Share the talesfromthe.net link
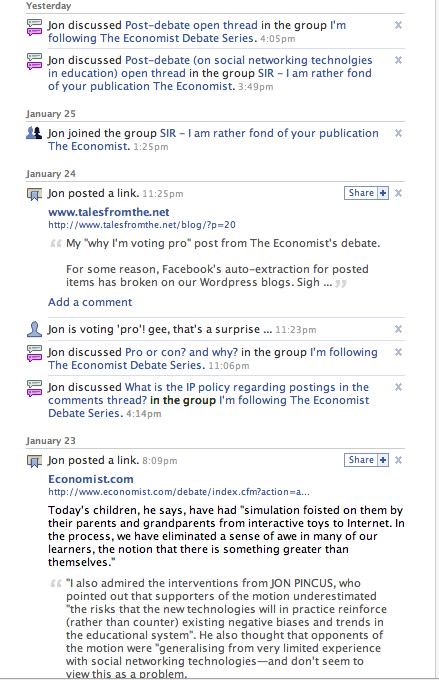439x680 pixels. [361, 193]
